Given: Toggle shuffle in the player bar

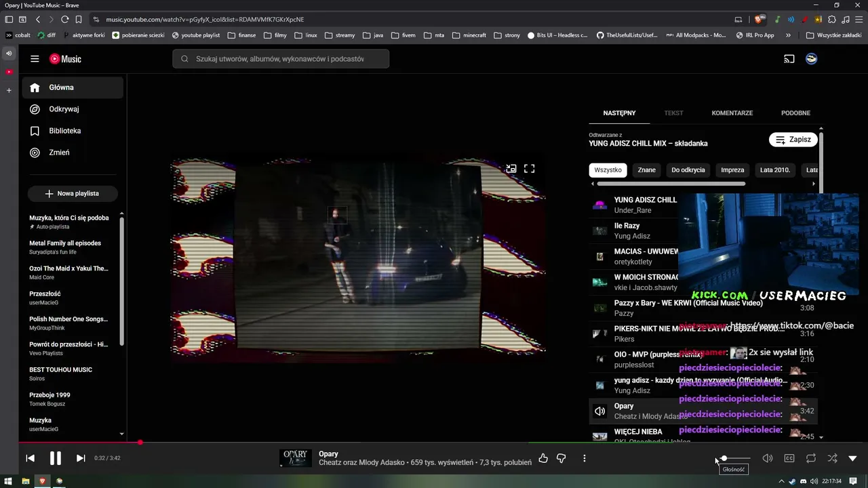Looking at the screenshot, I should click(832, 458).
